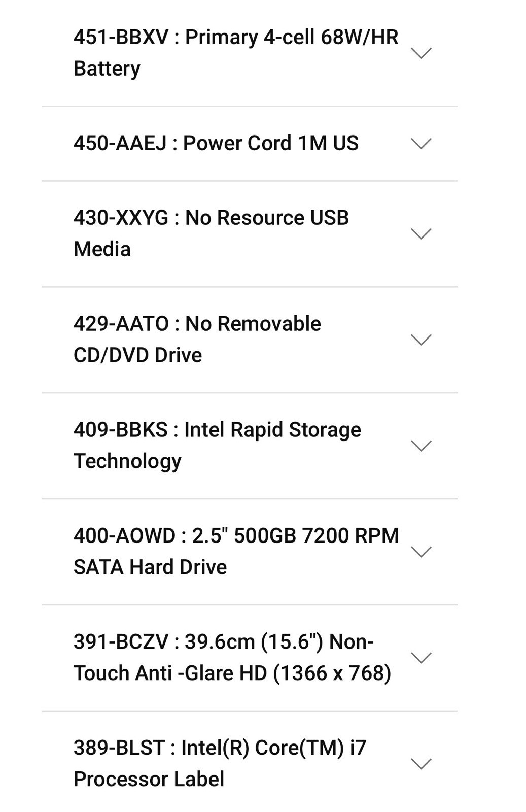
Task: Expand the 429-AATO CD/DVD Drive chevron
Action: 421,340
